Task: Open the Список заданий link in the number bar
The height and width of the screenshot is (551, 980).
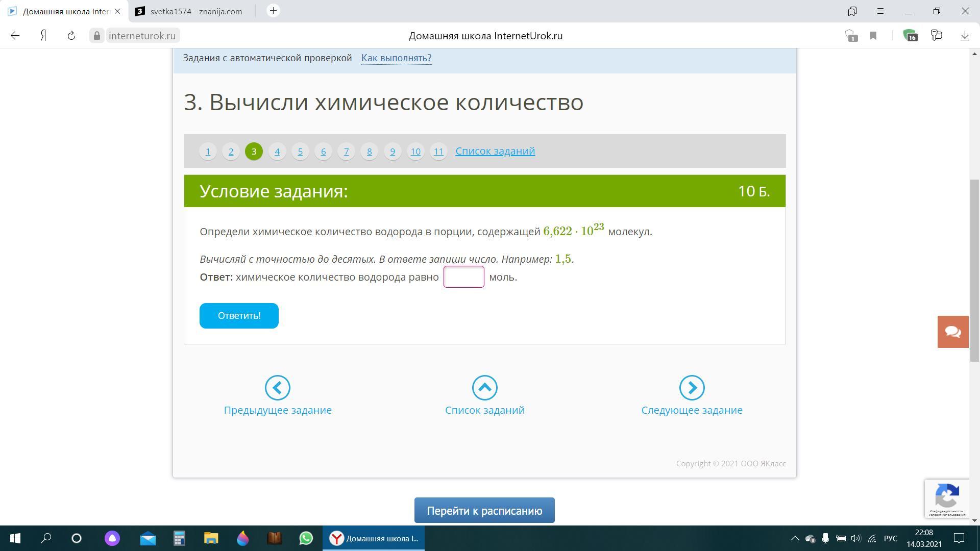Action: [x=495, y=151]
